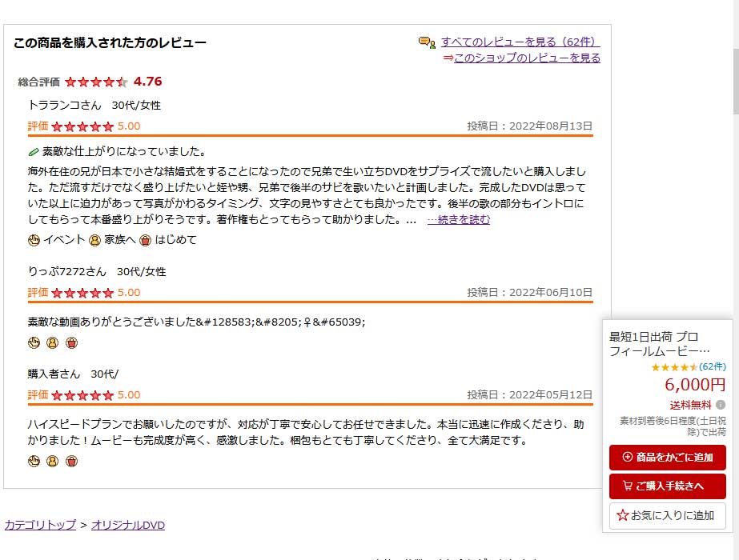Add product to cart with 商品をかごに追加

click(x=667, y=458)
